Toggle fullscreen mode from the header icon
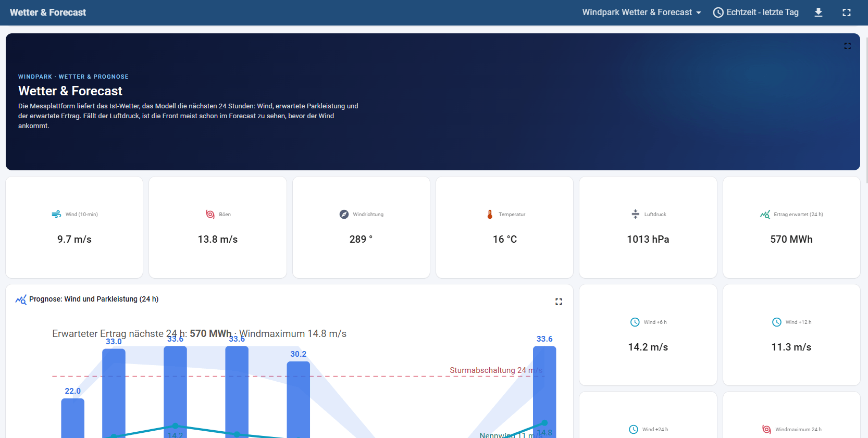The width and height of the screenshot is (868, 438). [847, 12]
